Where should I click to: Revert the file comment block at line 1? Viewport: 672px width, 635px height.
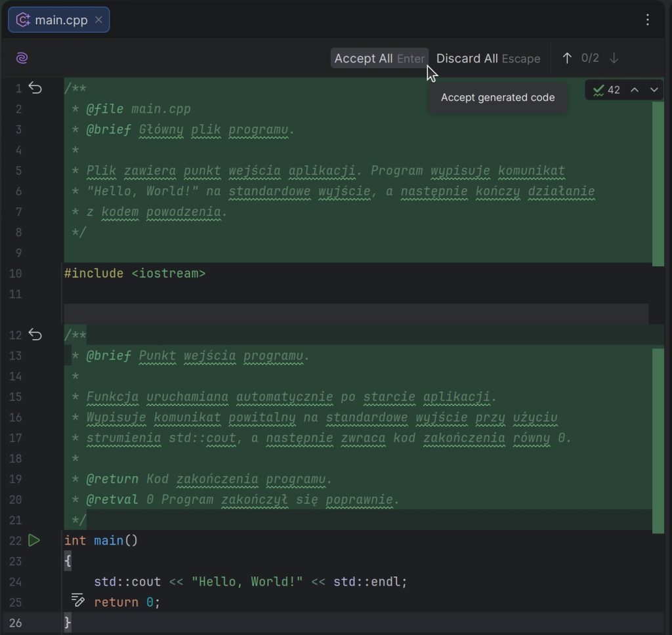[x=35, y=88]
